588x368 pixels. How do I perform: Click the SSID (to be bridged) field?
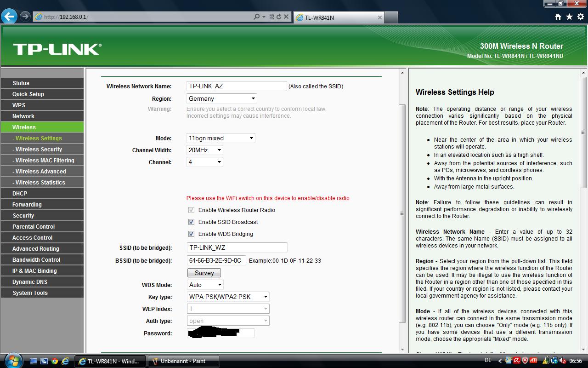pos(237,247)
